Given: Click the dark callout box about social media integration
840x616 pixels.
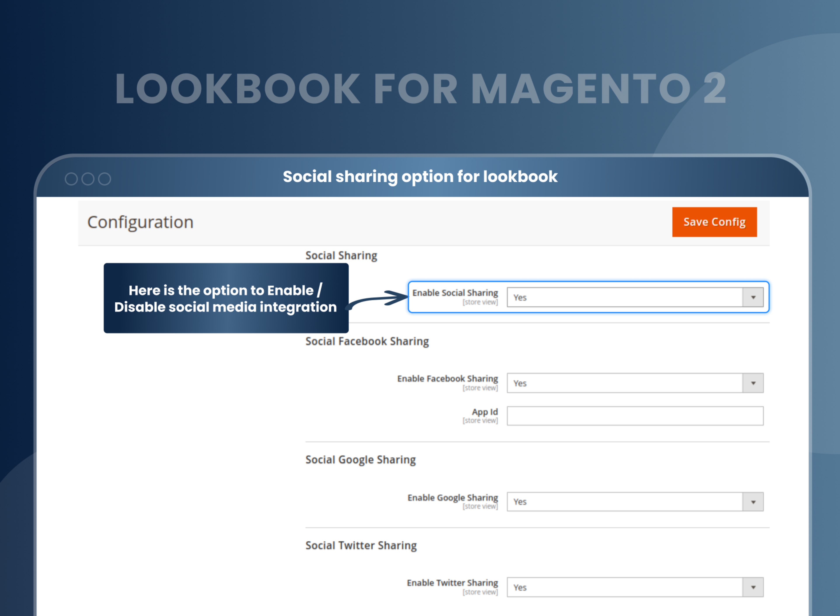Looking at the screenshot, I should (226, 298).
